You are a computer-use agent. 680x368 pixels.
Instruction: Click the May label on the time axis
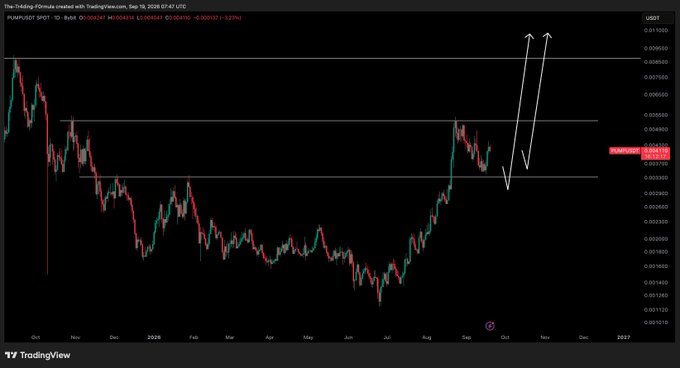(308, 337)
